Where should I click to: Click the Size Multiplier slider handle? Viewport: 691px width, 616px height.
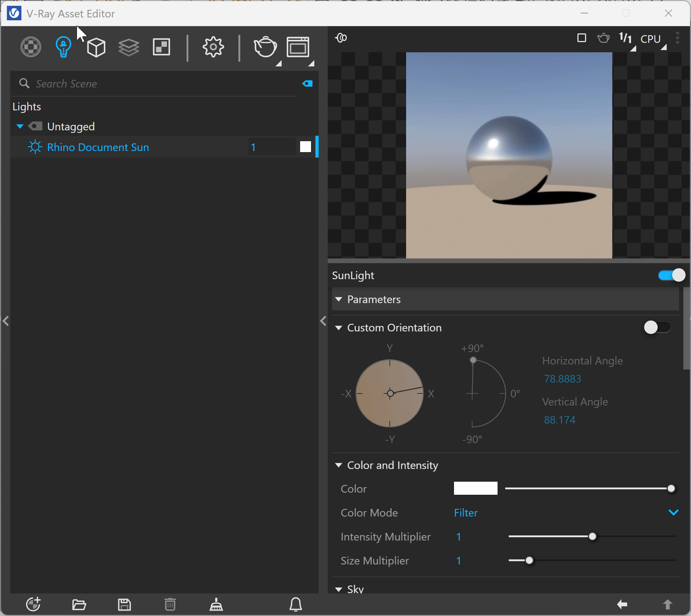click(529, 560)
